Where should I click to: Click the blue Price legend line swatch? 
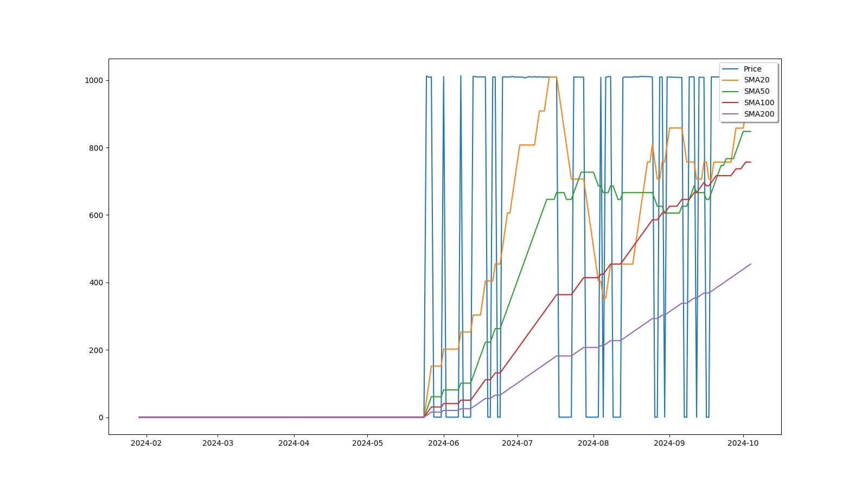tap(731, 69)
